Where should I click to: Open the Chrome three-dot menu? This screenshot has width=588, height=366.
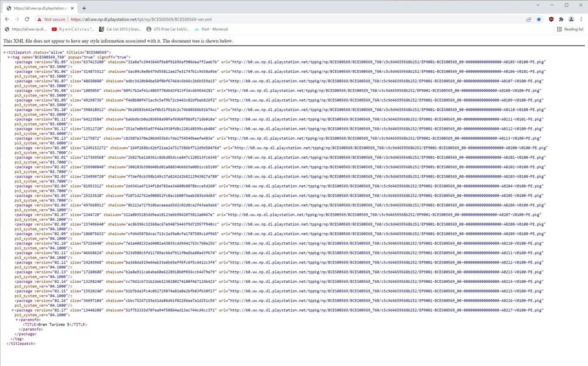[x=581, y=19]
